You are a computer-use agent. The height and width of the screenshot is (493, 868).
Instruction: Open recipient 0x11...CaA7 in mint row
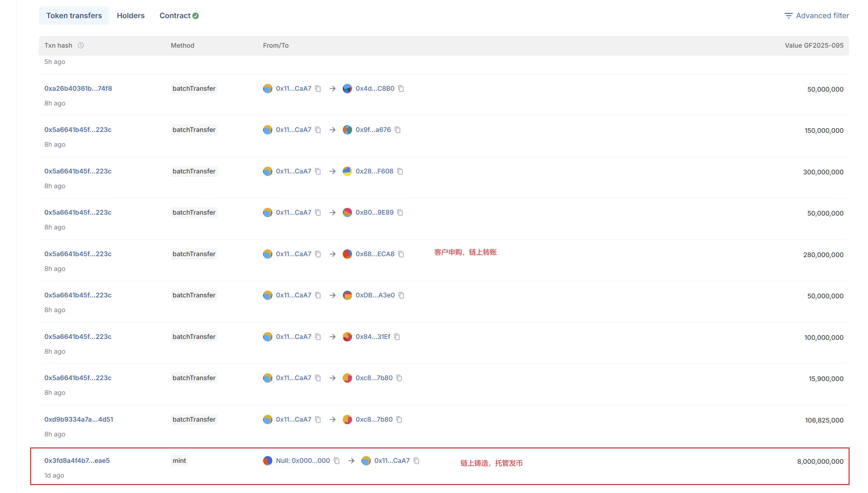point(392,460)
